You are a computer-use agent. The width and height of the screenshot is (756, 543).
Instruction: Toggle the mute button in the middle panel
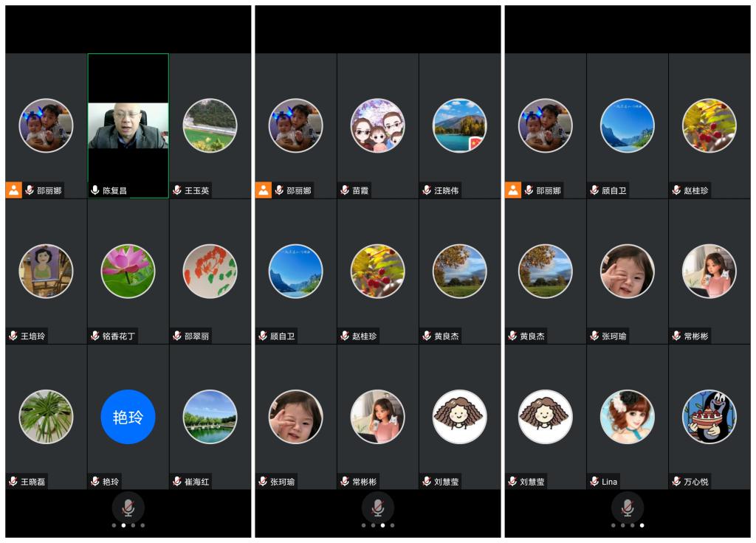(x=377, y=508)
